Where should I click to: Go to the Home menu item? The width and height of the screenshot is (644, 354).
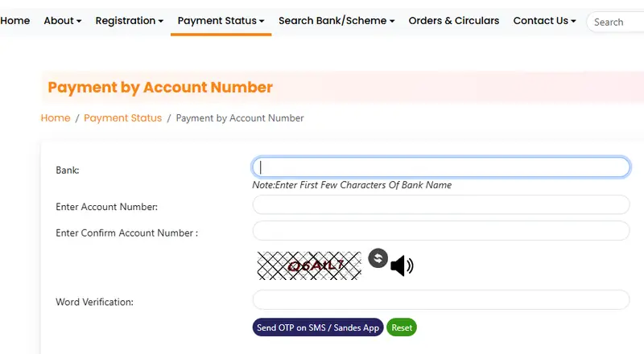pos(14,21)
